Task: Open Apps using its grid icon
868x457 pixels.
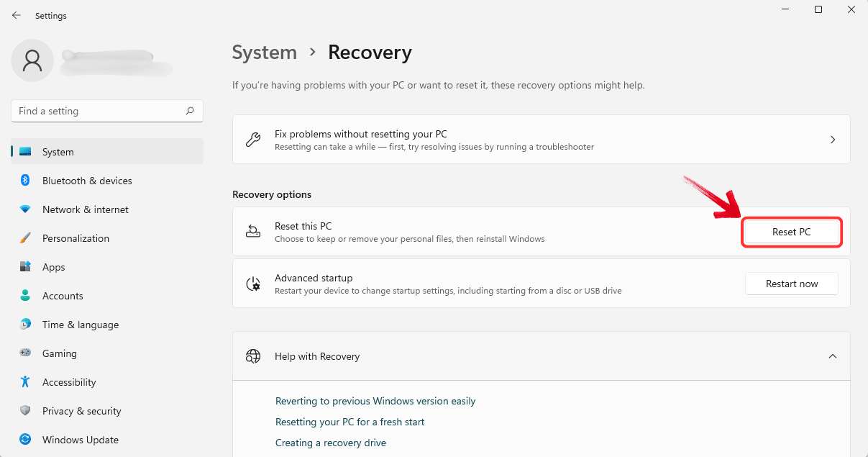Action: click(27, 267)
